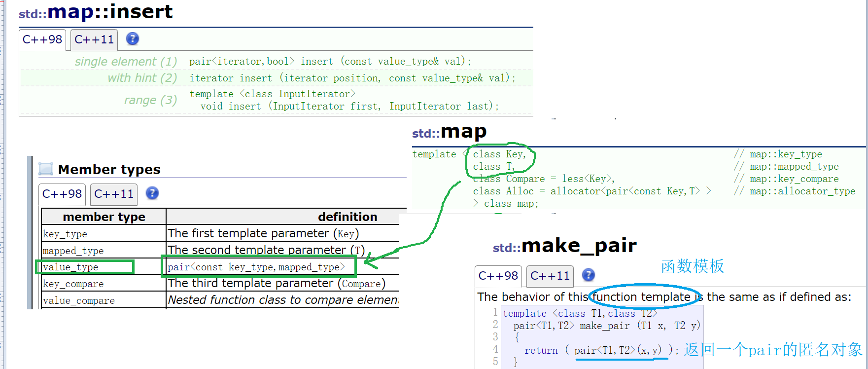Click the Chinese annotation '函数模板'

pyautogui.click(x=693, y=266)
